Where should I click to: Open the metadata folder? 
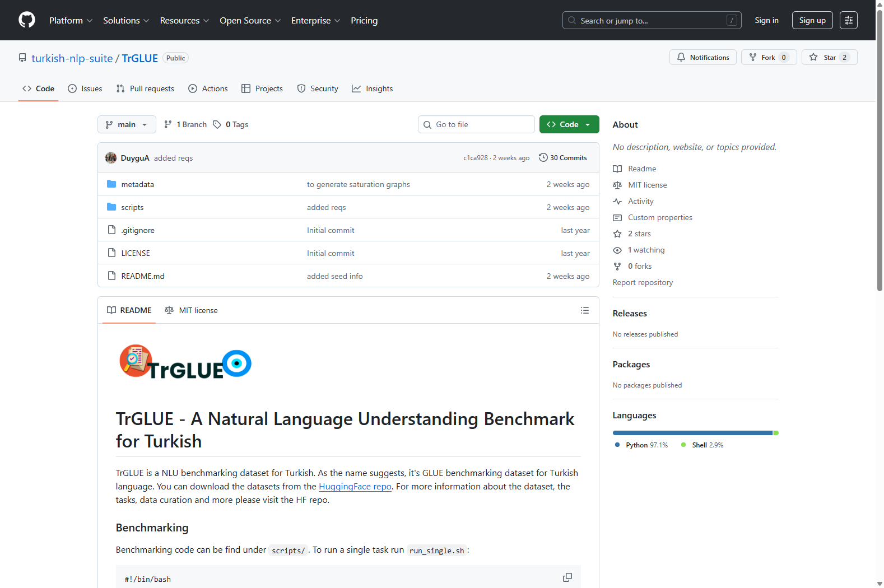(x=137, y=184)
